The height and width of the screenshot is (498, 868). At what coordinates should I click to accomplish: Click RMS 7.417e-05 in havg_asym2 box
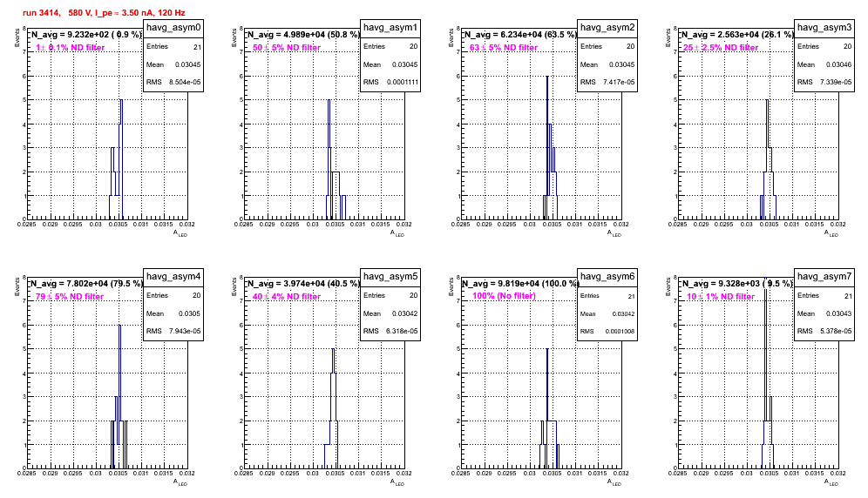607,82
